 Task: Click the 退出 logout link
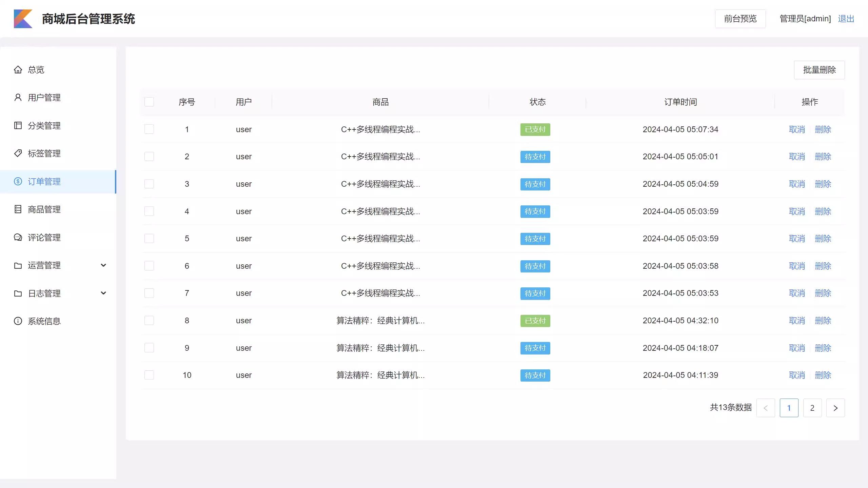click(x=846, y=19)
